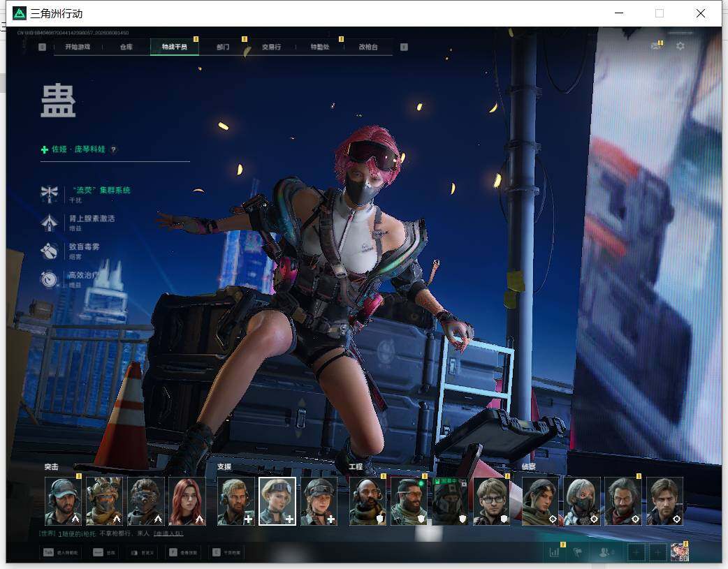This screenshot has height=569, width=728.
Task: Select the third support operator in beret
Action: point(319,501)
